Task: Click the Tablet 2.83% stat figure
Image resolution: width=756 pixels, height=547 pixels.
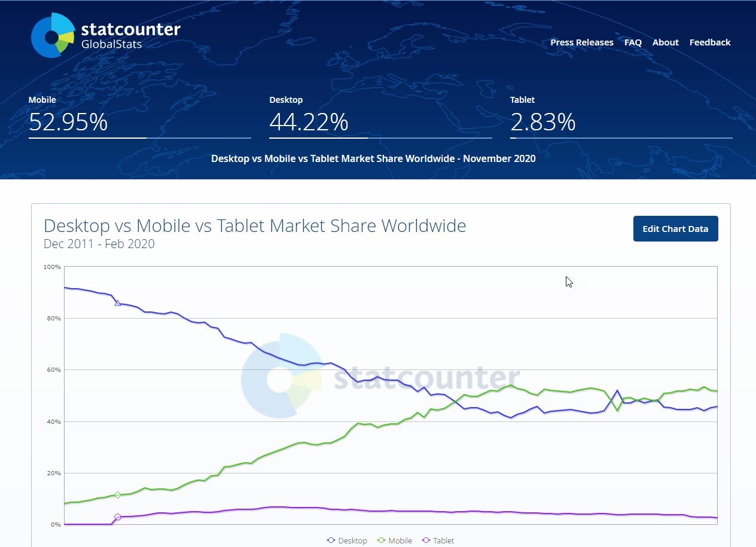Action: pyautogui.click(x=542, y=122)
